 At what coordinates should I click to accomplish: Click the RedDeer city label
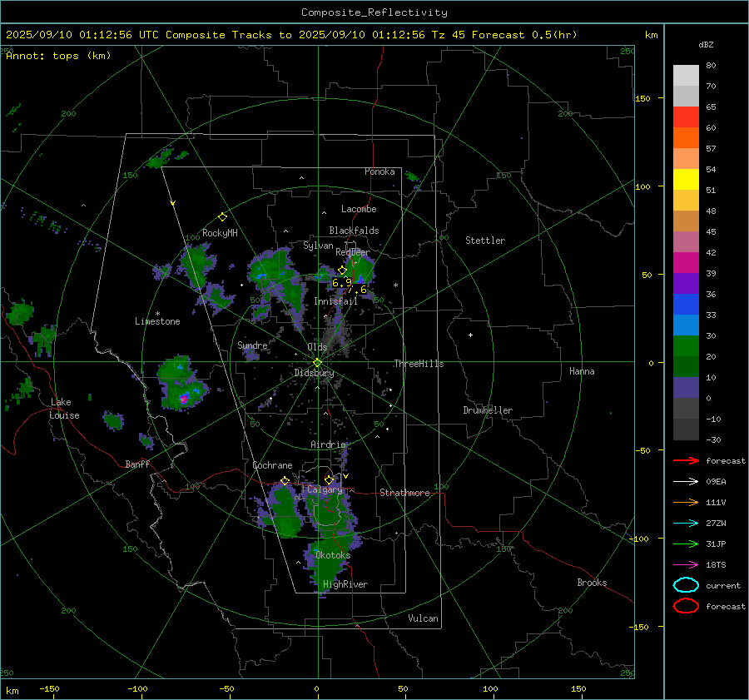(353, 252)
